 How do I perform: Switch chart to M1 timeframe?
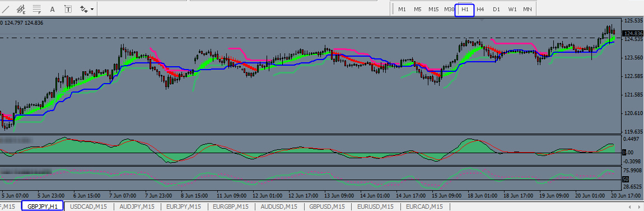402,9
